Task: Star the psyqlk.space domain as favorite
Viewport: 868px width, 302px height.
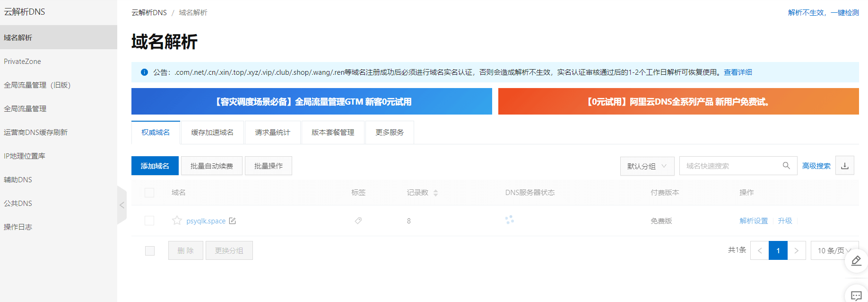Action: coord(177,221)
